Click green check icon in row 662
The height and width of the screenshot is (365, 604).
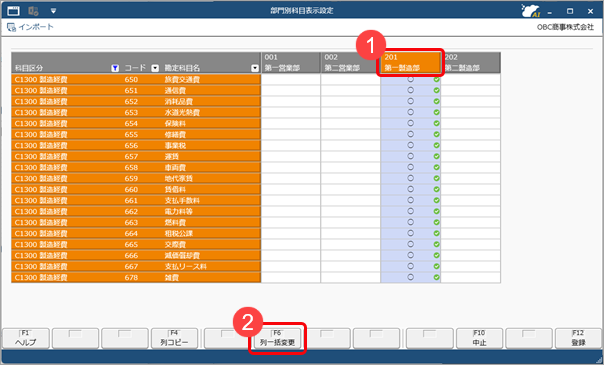436,211
